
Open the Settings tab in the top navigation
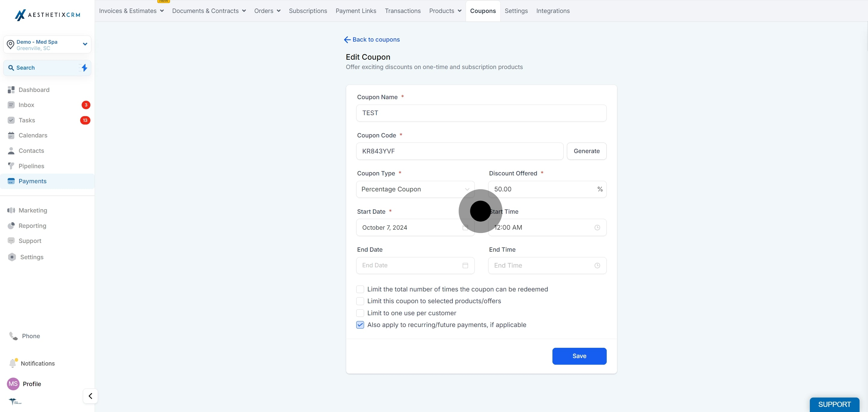click(x=516, y=11)
